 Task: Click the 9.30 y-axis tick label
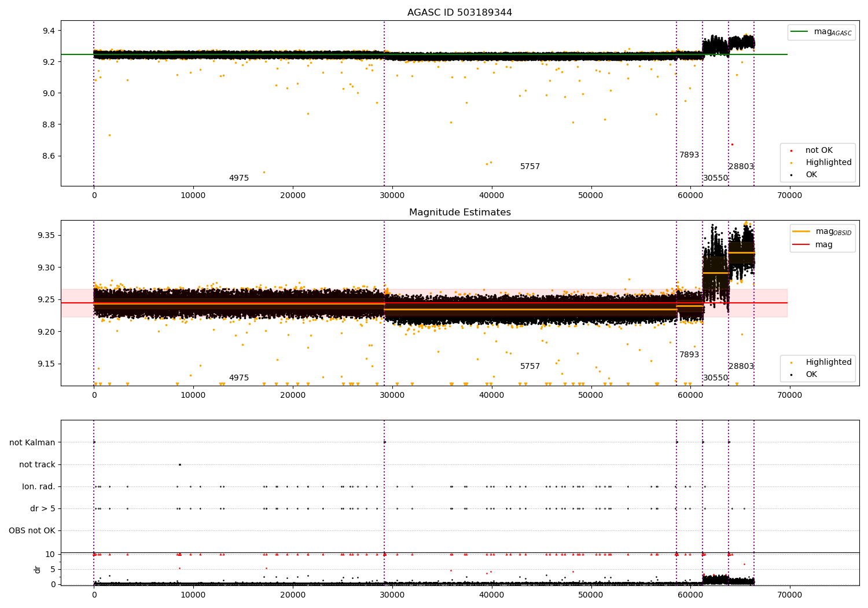[x=46, y=268]
